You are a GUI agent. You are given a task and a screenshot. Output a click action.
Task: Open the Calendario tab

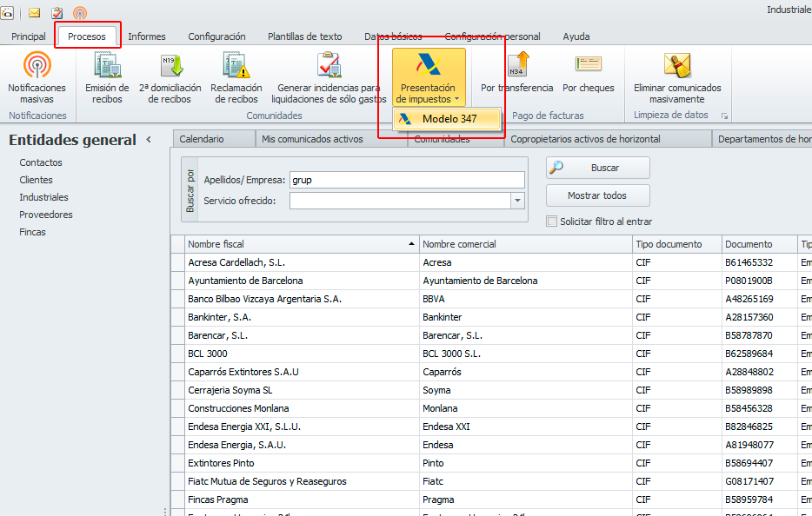[202, 139]
